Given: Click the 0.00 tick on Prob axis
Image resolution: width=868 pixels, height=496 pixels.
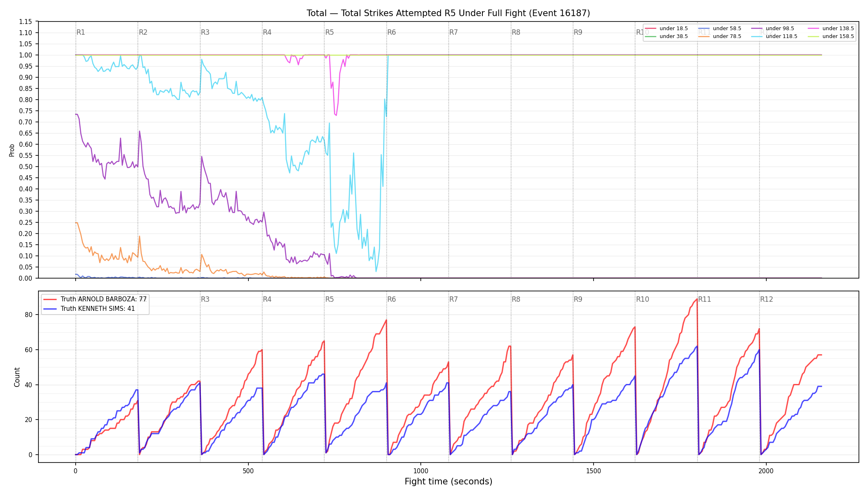Looking at the screenshot, I should pos(25,278).
